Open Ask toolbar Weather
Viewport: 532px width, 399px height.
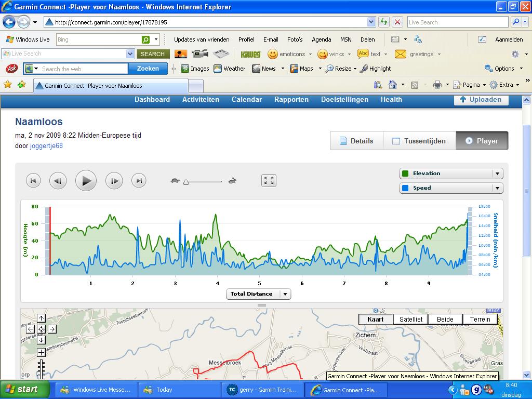229,69
